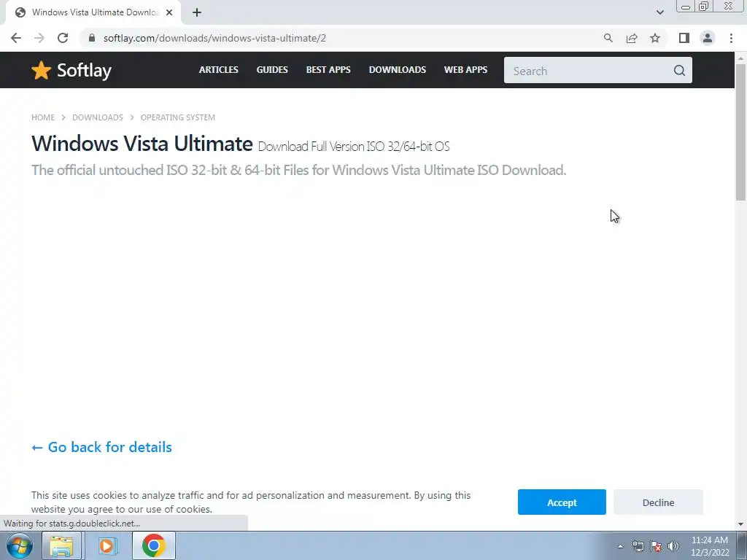Share this page via share icon
The height and width of the screenshot is (560, 747).
(x=632, y=38)
